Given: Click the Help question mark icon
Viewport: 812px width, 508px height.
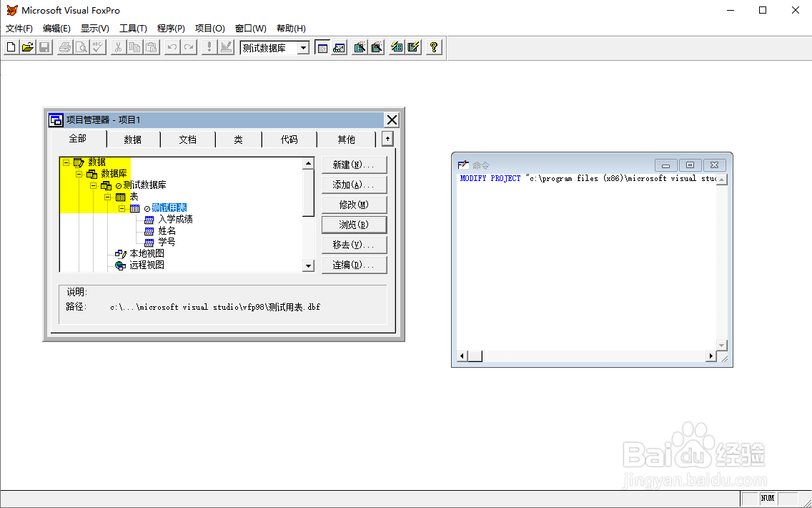Looking at the screenshot, I should click(434, 47).
